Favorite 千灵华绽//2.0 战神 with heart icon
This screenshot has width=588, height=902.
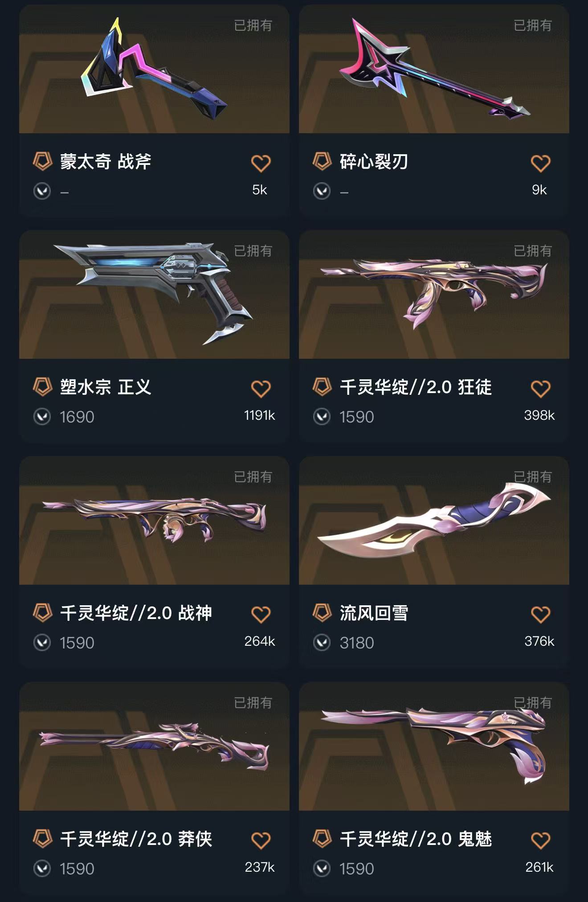[x=261, y=615]
